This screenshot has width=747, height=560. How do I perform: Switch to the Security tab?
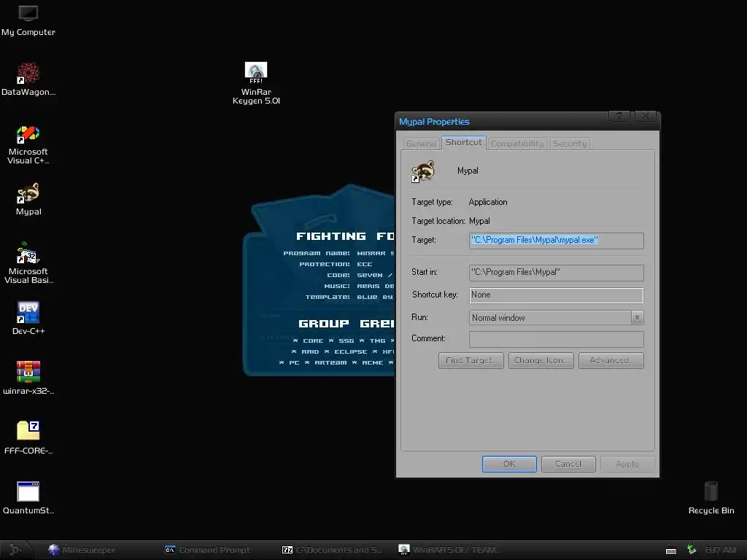(569, 144)
